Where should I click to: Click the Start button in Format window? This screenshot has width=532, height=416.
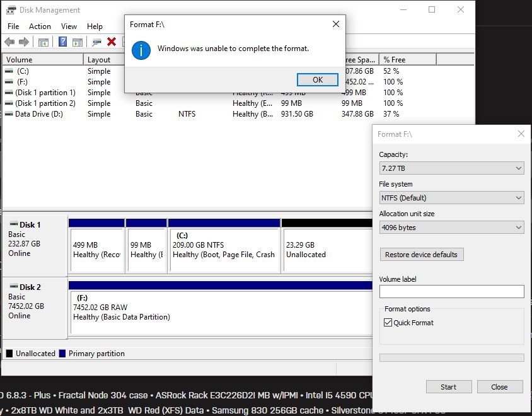(x=449, y=387)
